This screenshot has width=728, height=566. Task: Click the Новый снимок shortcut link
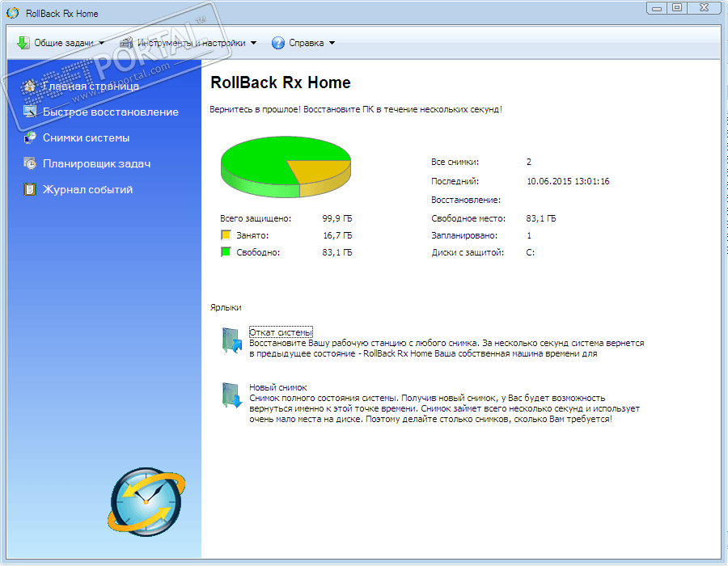coord(278,387)
